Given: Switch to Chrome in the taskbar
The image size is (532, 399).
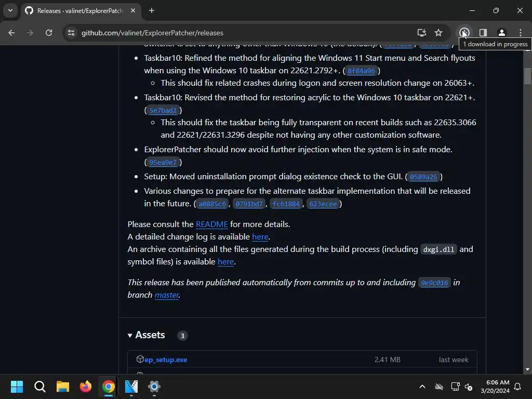Looking at the screenshot, I should pyautogui.click(x=109, y=387).
